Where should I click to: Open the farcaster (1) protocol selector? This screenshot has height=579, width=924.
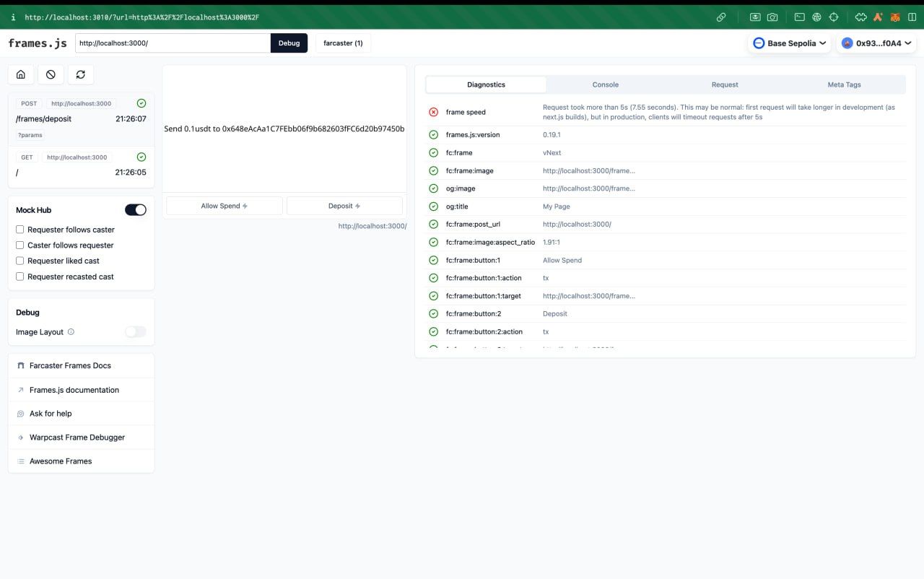pyautogui.click(x=343, y=43)
